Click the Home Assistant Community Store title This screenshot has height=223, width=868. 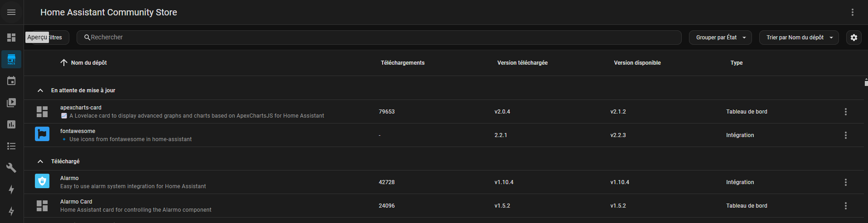click(x=109, y=12)
